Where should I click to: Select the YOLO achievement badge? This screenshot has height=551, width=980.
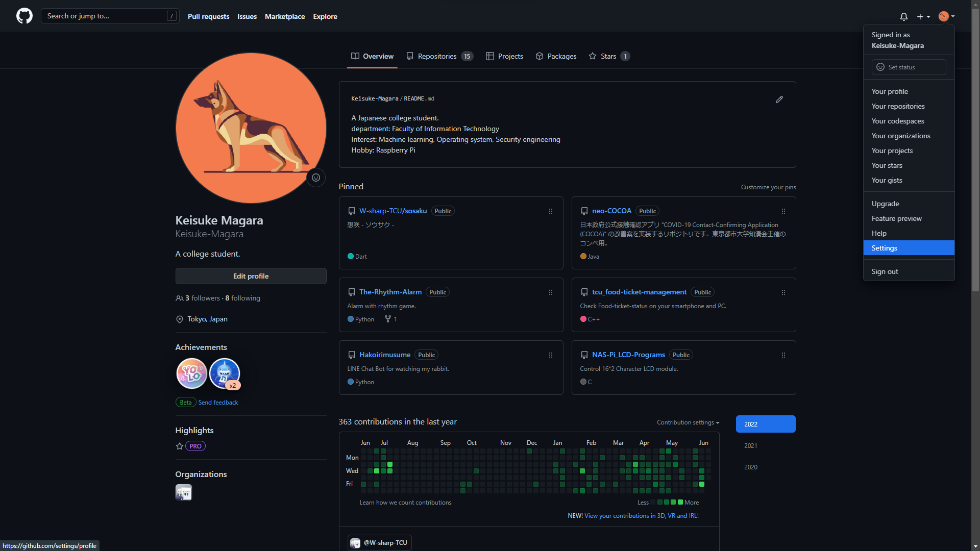[191, 373]
